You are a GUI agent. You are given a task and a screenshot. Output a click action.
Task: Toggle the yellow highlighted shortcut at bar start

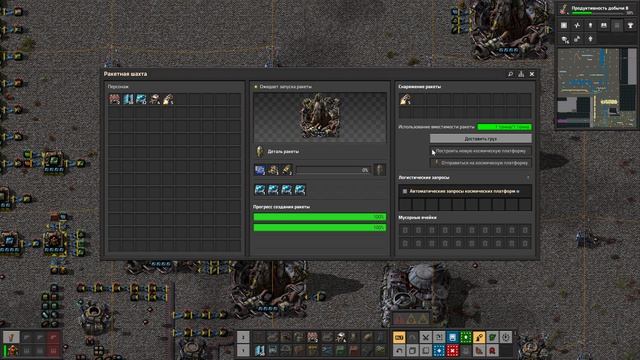point(399,337)
